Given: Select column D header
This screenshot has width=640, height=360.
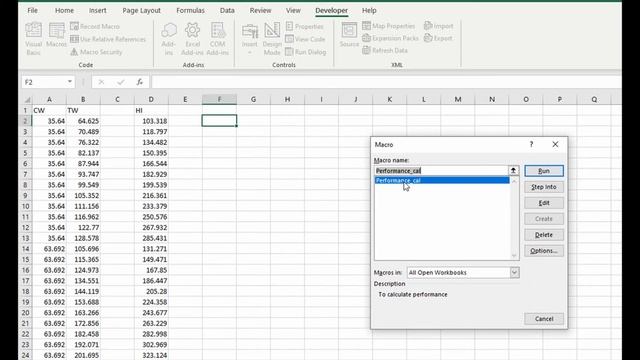Looking at the screenshot, I should pyautogui.click(x=151, y=99).
